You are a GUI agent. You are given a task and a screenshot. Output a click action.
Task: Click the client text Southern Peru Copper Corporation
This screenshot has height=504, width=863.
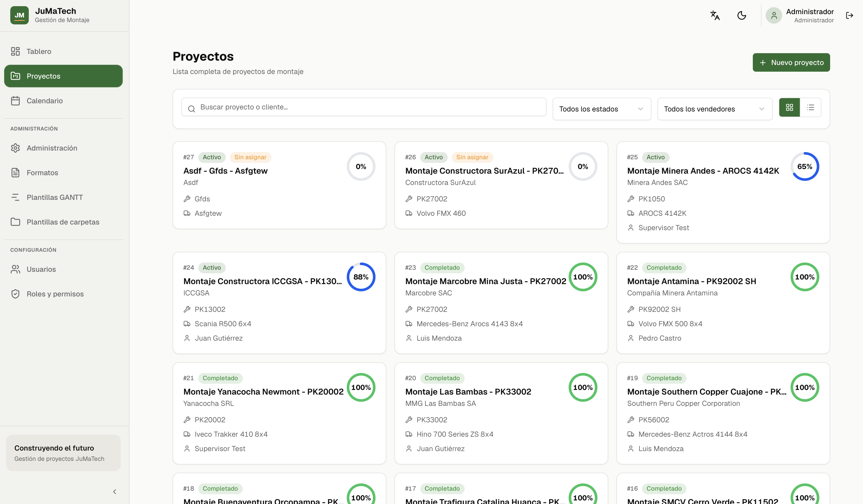[x=683, y=403]
